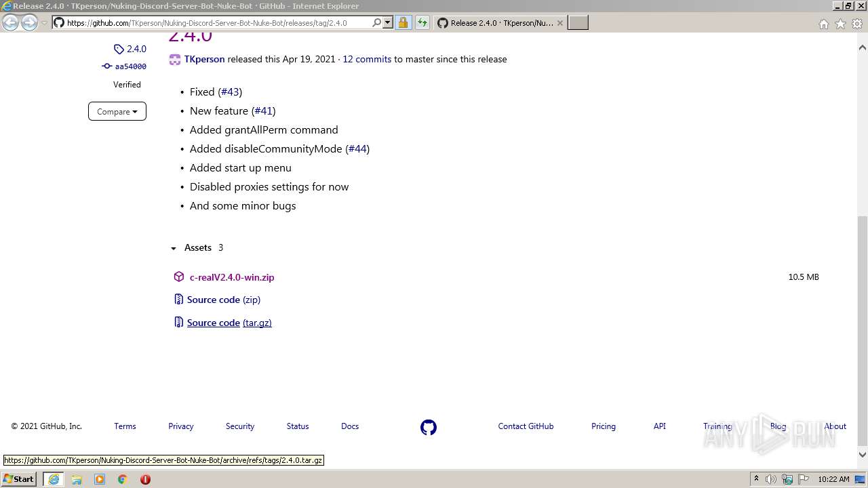Select the Release 2.4.0 browser tab
The width and height of the screenshot is (868, 488).
pyautogui.click(x=500, y=22)
